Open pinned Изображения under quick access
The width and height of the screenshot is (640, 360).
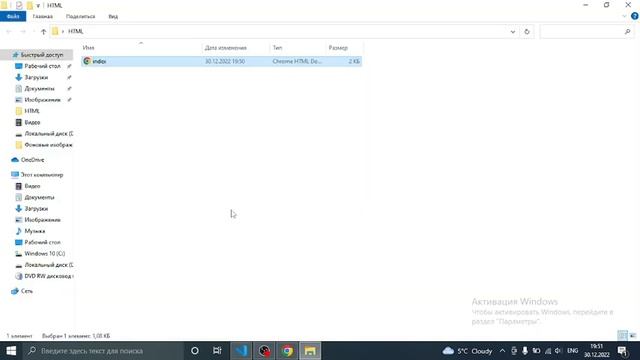tap(42, 100)
